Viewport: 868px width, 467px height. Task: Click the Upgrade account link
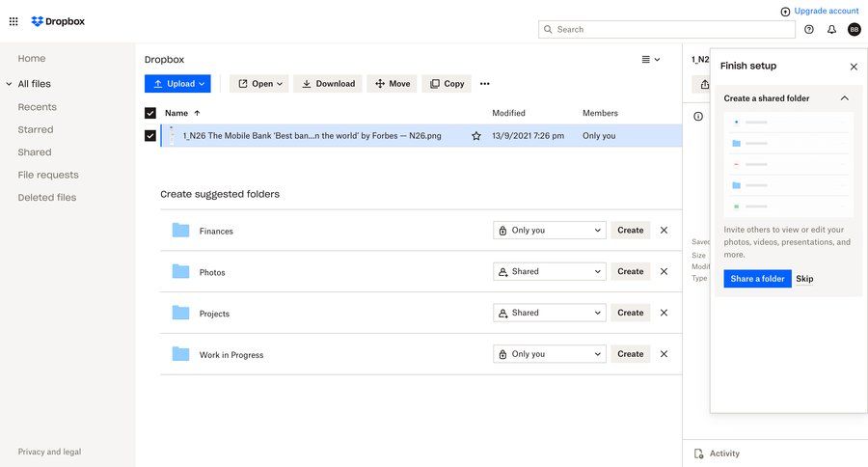(x=827, y=11)
